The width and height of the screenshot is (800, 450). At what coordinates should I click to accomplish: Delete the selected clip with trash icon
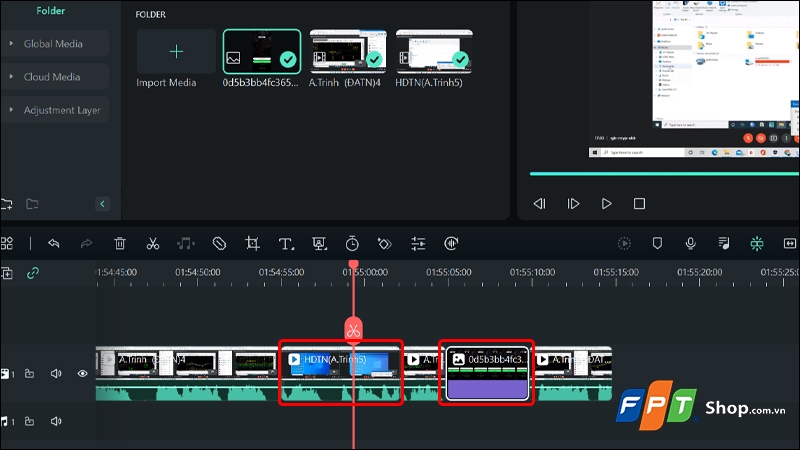coord(120,244)
